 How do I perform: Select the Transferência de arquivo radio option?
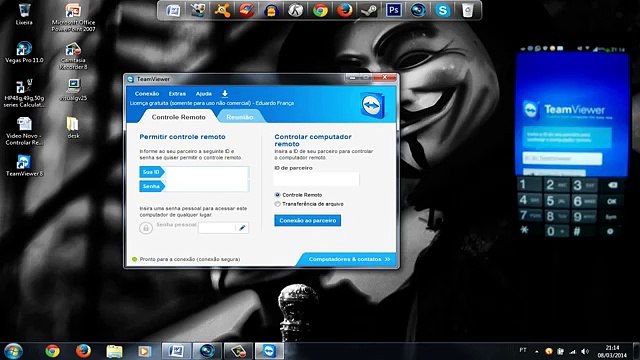click(x=278, y=204)
